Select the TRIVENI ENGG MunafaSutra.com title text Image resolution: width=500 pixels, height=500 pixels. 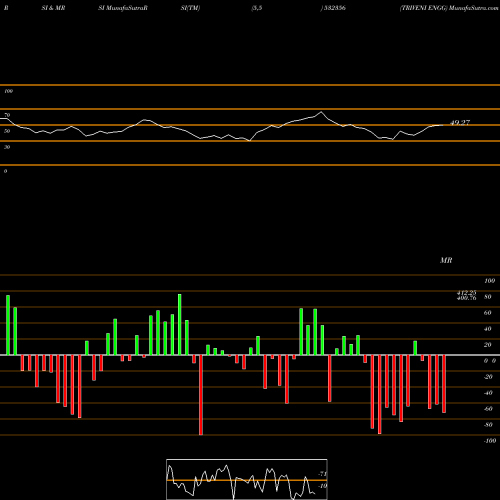(449, 8)
